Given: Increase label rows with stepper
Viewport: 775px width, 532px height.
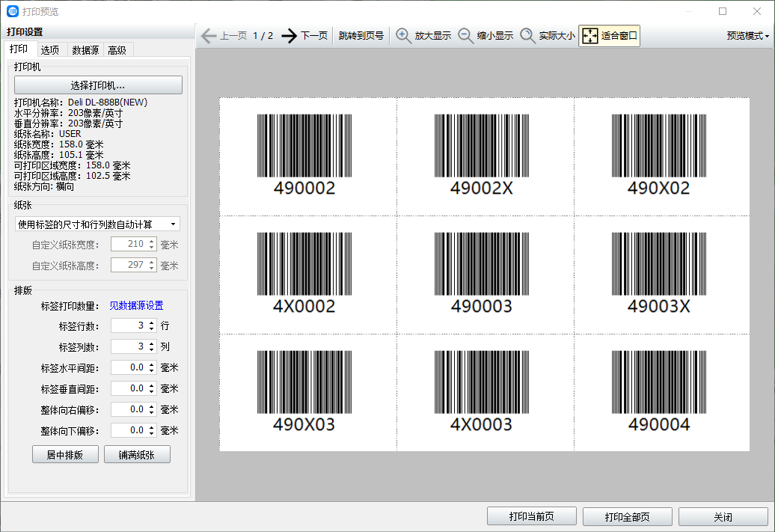Looking at the screenshot, I should pos(152,322).
